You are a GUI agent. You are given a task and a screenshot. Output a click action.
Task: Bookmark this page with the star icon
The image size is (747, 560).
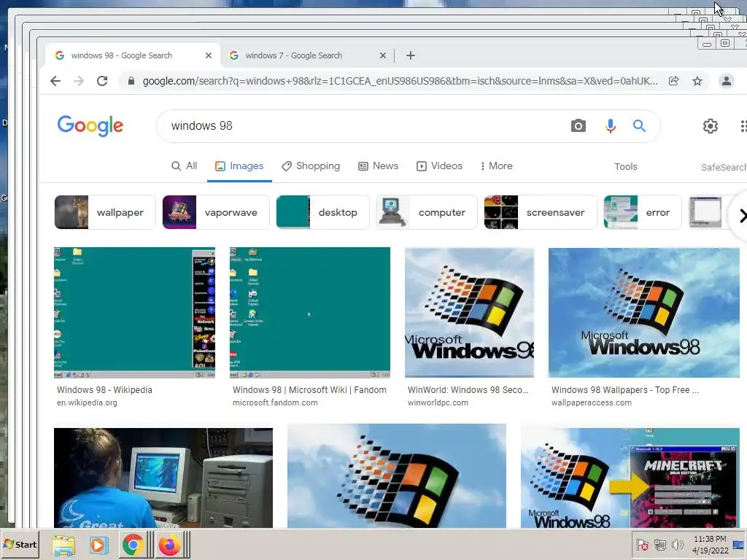(697, 81)
